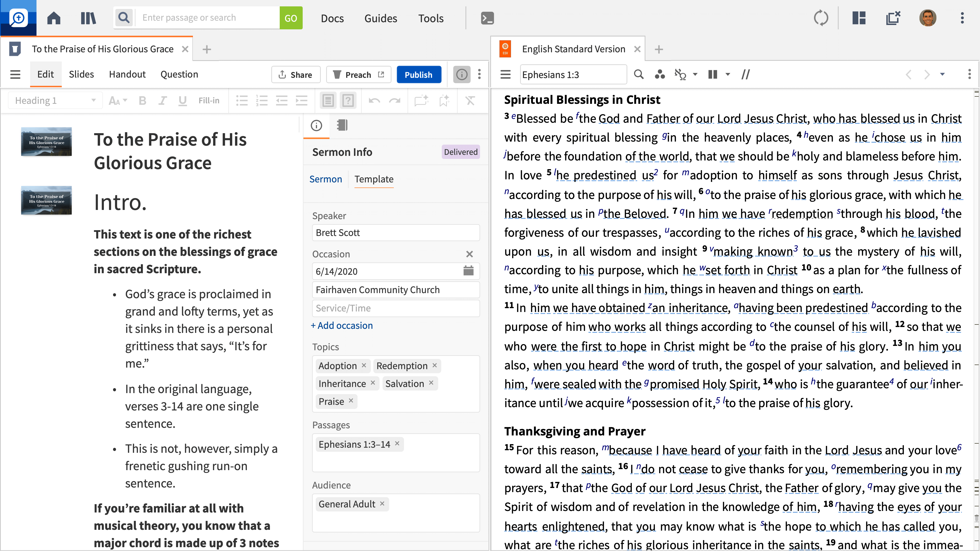
Task: Click the sync icon in the top bar
Action: coord(821,18)
